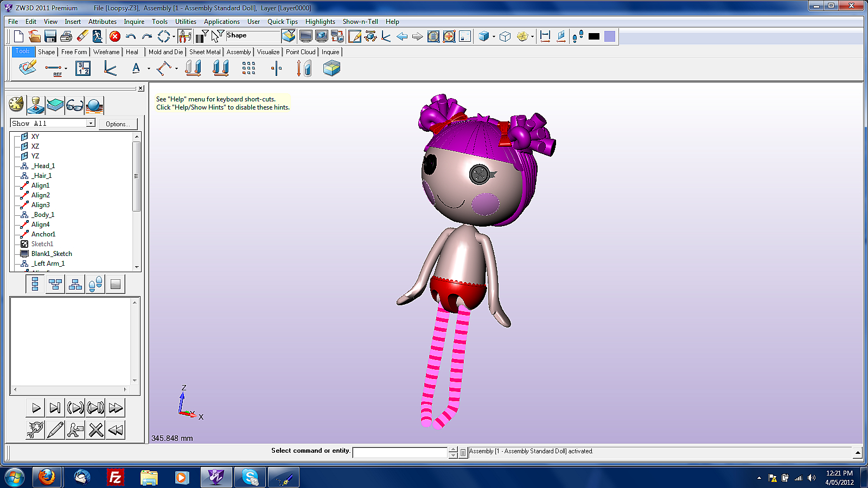Open a file using the folder icon
Image resolution: width=868 pixels, height=488 pixels.
(34, 36)
